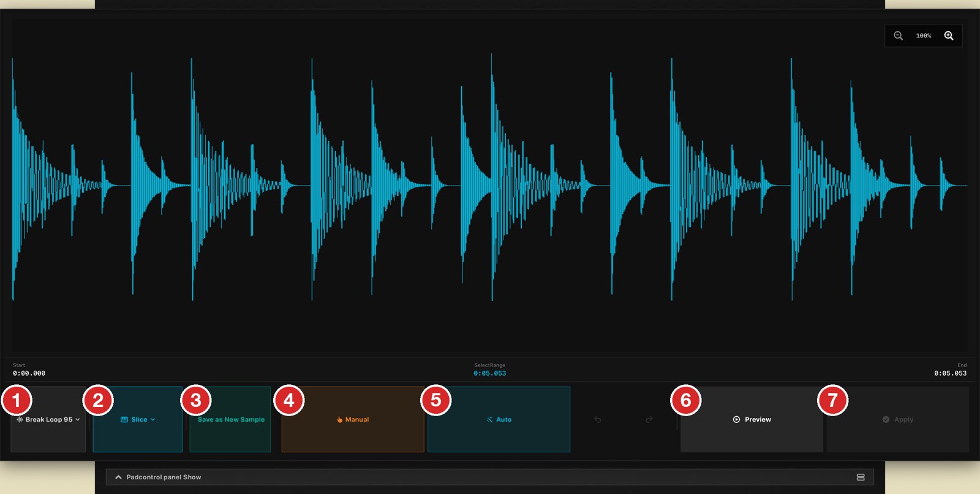Click the Apply button
Viewport: 980px width, 494px height.
click(x=898, y=419)
